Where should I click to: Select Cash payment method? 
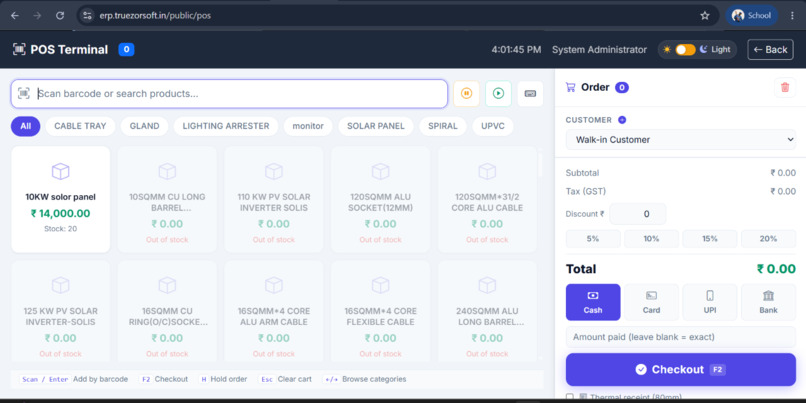pyautogui.click(x=593, y=302)
